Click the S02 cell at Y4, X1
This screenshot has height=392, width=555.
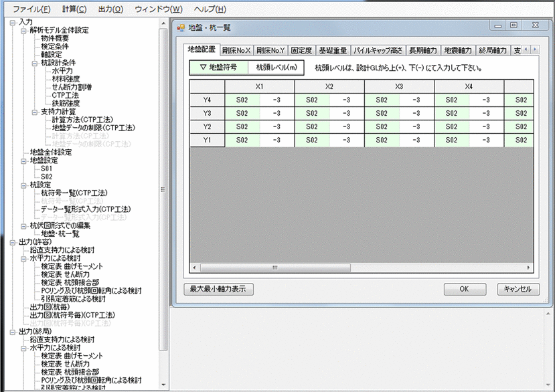[242, 100]
